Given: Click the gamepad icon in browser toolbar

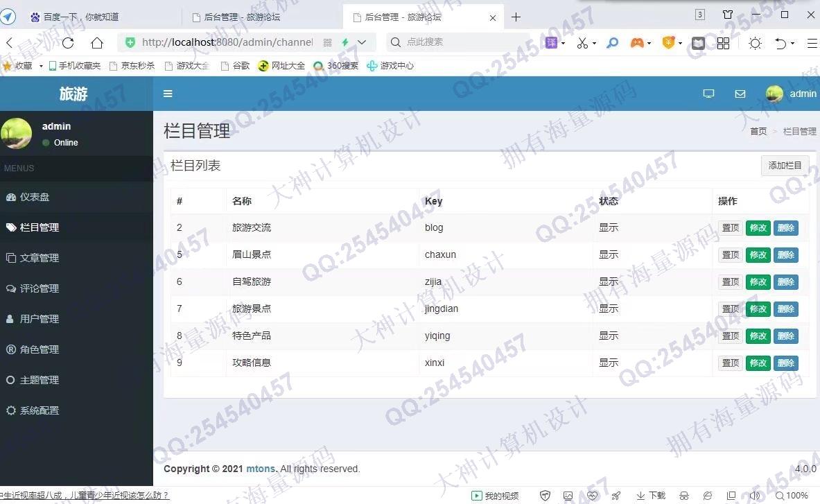Looking at the screenshot, I should tap(636, 43).
